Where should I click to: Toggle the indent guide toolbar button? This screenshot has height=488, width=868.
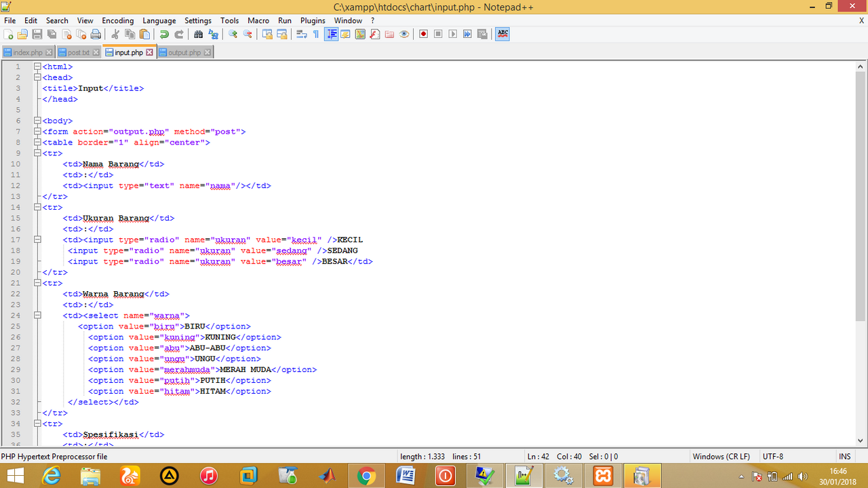point(332,34)
